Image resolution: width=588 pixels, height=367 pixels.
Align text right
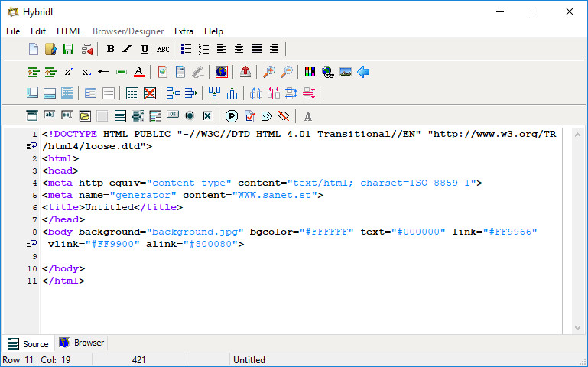click(x=275, y=49)
